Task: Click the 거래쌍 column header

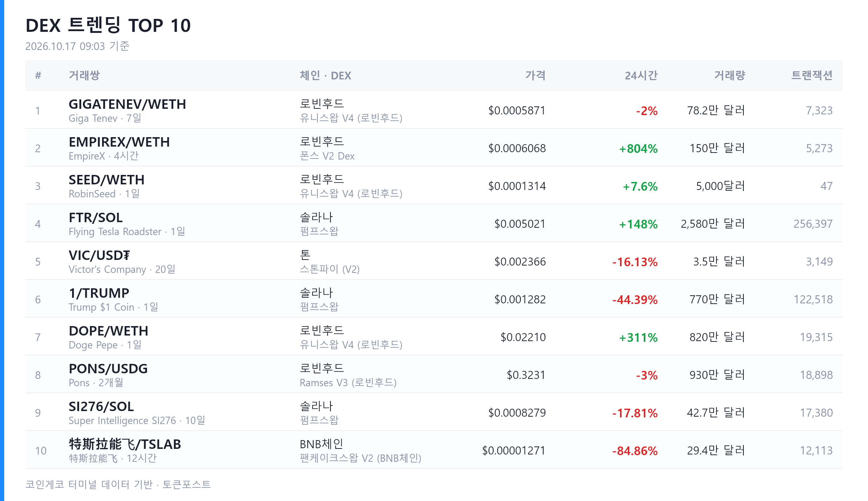Action: tap(84, 76)
